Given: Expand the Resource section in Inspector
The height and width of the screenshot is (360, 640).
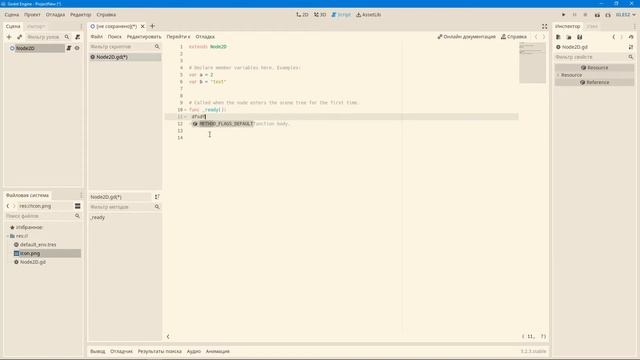Looking at the screenshot, I should point(558,75).
